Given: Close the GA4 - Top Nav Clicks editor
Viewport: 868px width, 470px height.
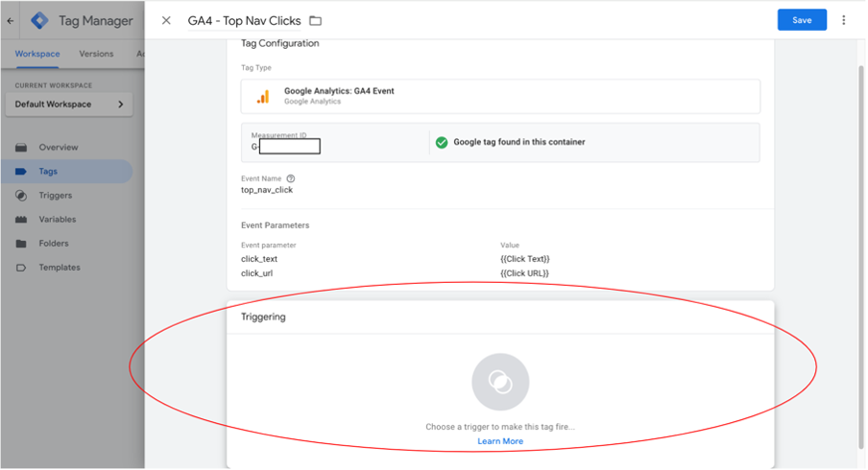Looking at the screenshot, I should tap(166, 20).
